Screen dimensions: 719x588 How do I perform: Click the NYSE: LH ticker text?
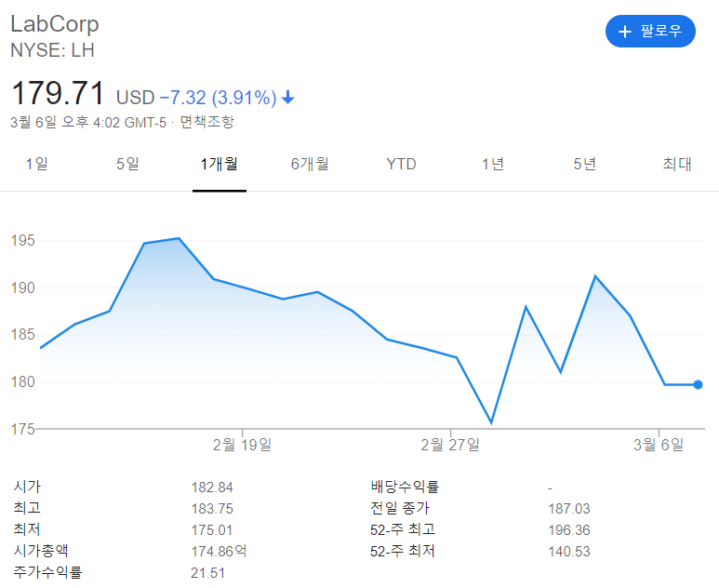click(52, 50)
